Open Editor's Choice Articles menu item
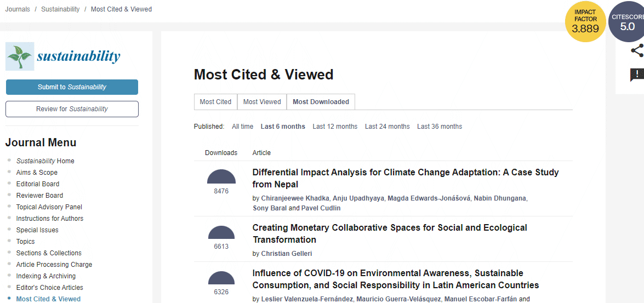Viewport: 644px width, 303px height. 50,288
